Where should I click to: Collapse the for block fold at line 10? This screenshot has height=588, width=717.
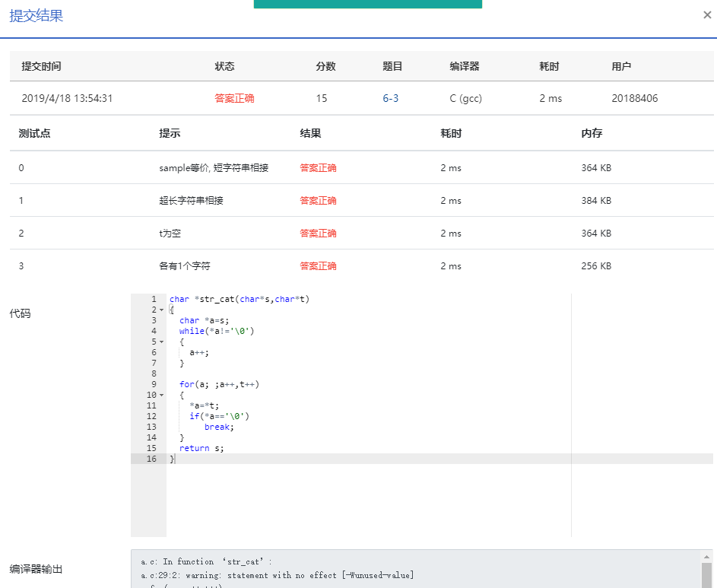point(161,396)
